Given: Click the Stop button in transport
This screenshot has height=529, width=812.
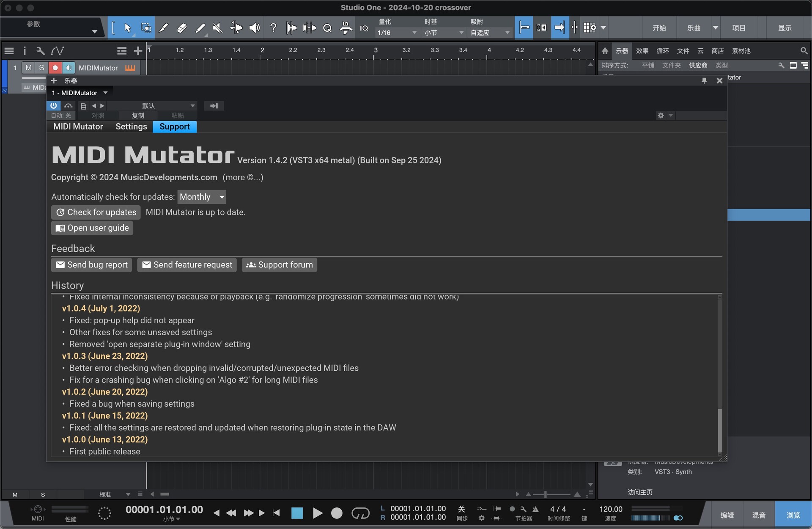Looking at the screenshot, I should [x=297, y=513].
